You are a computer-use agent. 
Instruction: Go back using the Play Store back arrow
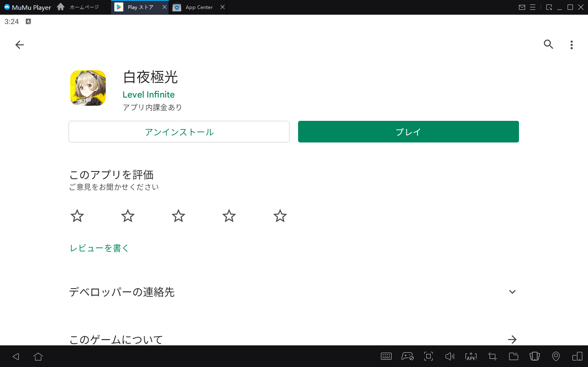click(20, 45)
